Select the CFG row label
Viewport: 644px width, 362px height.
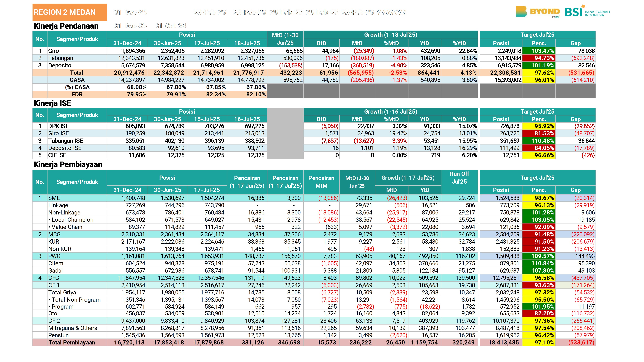[x=53, y=278]
